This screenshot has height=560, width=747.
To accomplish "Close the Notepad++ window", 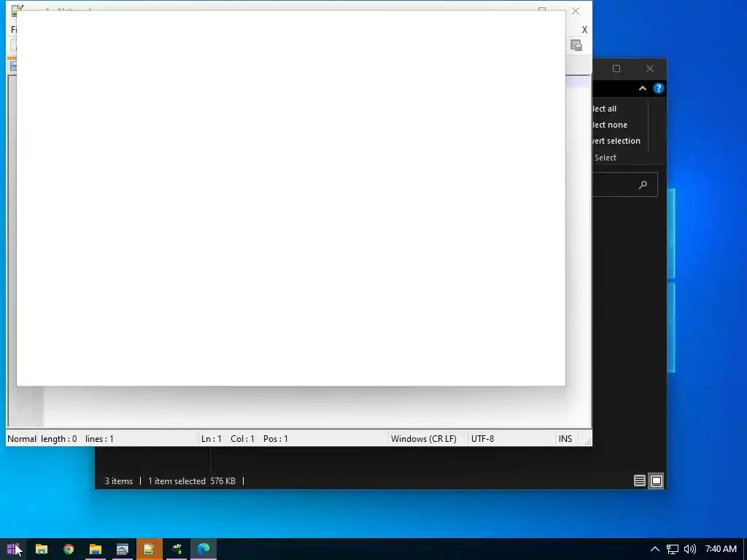I will (x=576, y=11).
